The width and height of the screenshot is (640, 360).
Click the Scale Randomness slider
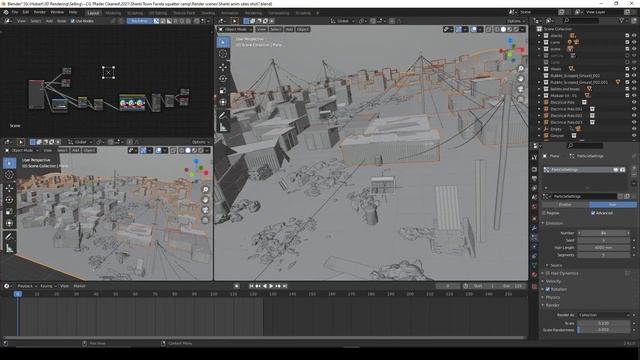604,329
